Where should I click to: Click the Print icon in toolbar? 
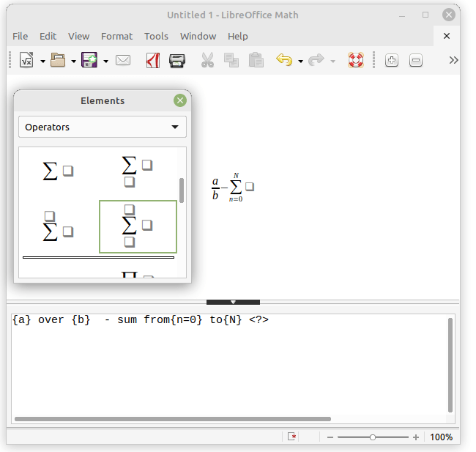click(x=177, y=61)
